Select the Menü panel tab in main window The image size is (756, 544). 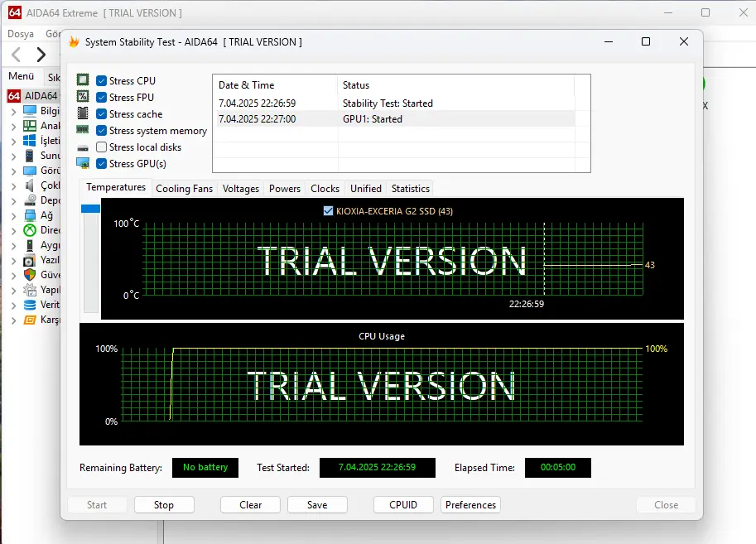point(22,76)
